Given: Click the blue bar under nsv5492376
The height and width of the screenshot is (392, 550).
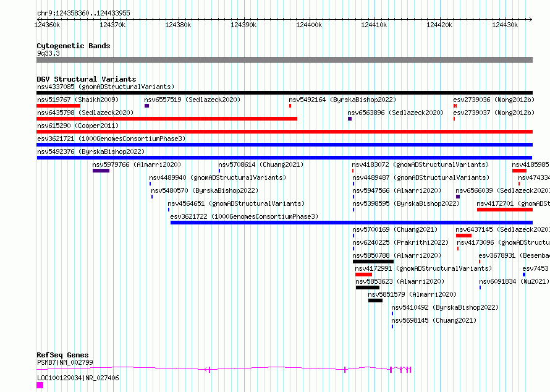Looking at the screenshot, I should [x=284, y=158].
